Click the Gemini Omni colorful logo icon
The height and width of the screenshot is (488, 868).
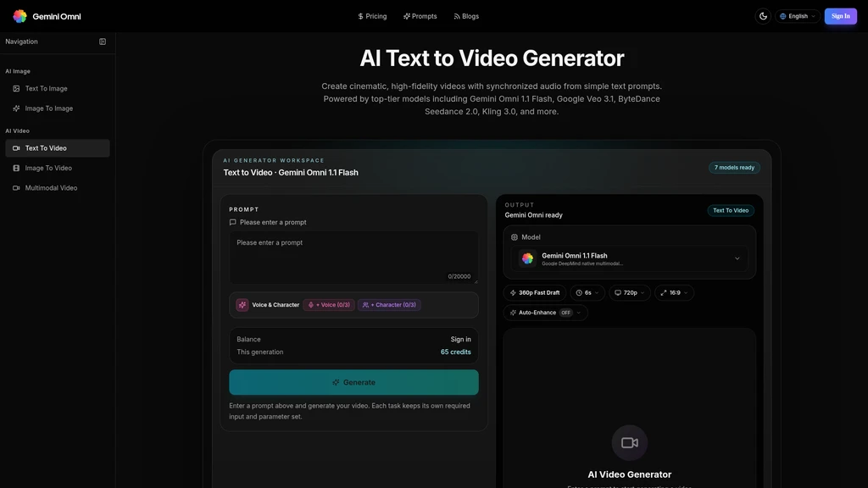point(20,16)
